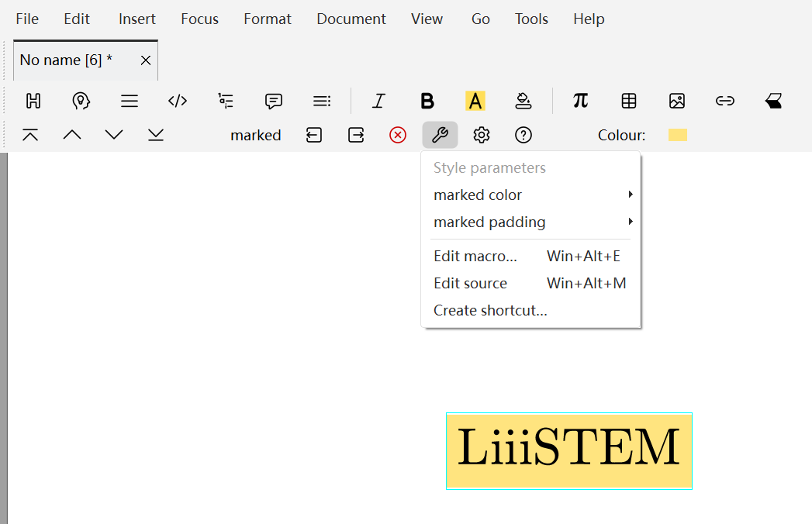Click the red remove tag icon
This screenshot has height=524, width=812.
(398, 135)
